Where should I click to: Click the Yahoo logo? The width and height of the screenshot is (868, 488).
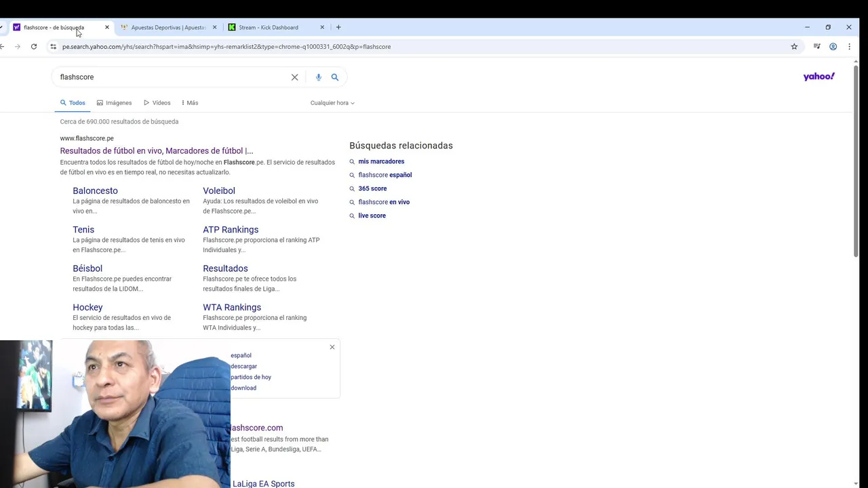[819, 77]
